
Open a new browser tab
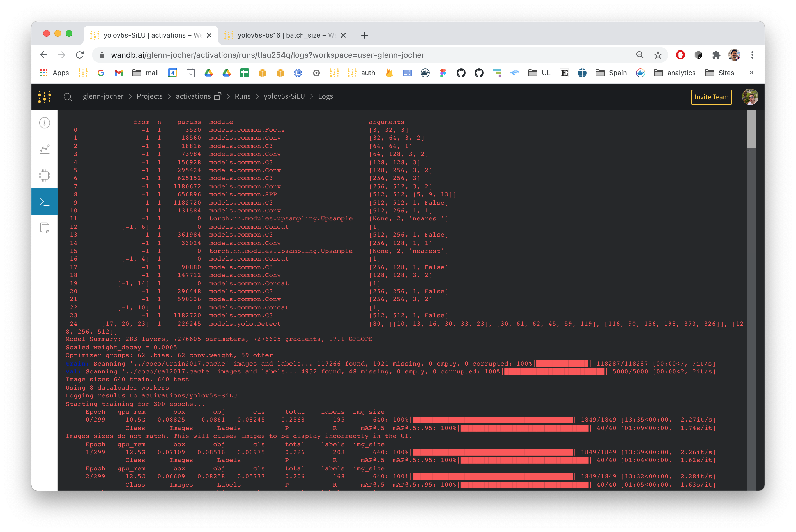pyautogui.click(x=365, y=35)
